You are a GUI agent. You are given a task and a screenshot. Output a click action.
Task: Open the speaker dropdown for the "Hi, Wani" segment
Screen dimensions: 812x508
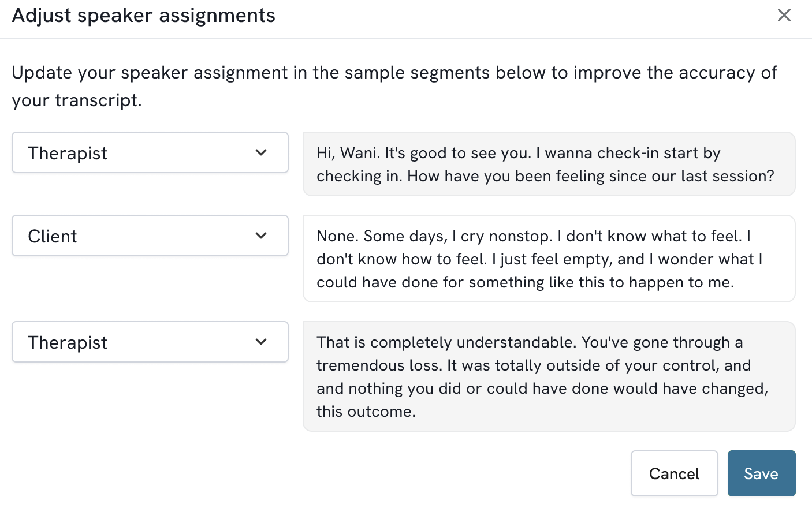click(150, 152)
